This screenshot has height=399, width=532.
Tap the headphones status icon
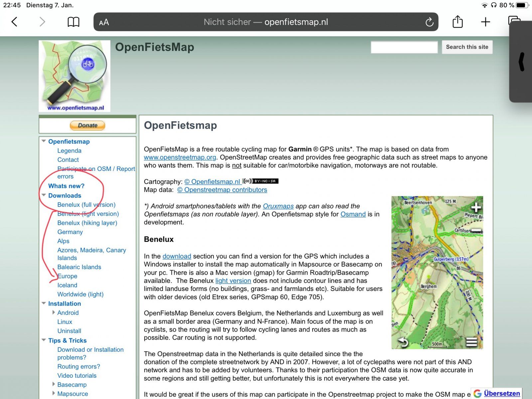(x=494, y=5)
